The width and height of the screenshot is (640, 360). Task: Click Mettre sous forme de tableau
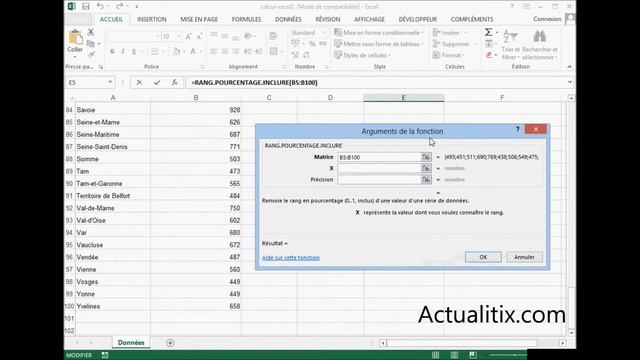pos(378,44)
